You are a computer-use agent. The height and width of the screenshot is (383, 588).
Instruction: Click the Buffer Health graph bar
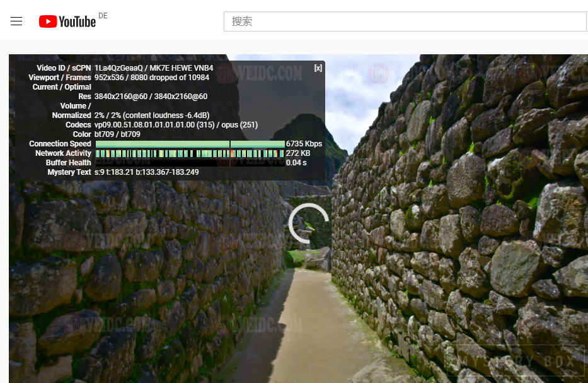point(190,163)
